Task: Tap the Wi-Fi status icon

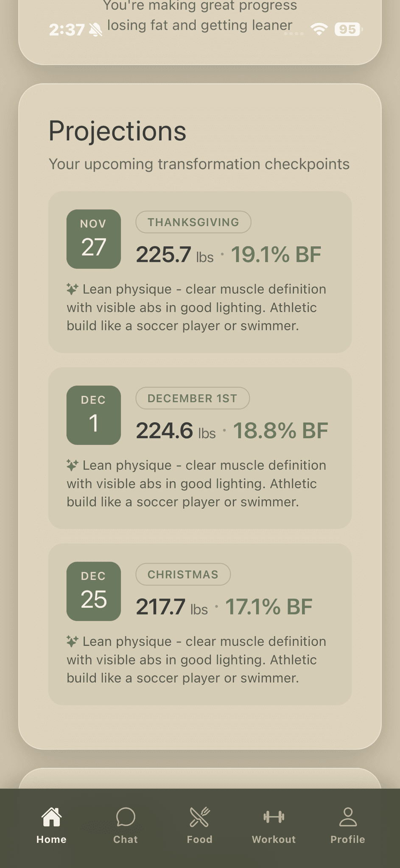Action: [319, 29]
